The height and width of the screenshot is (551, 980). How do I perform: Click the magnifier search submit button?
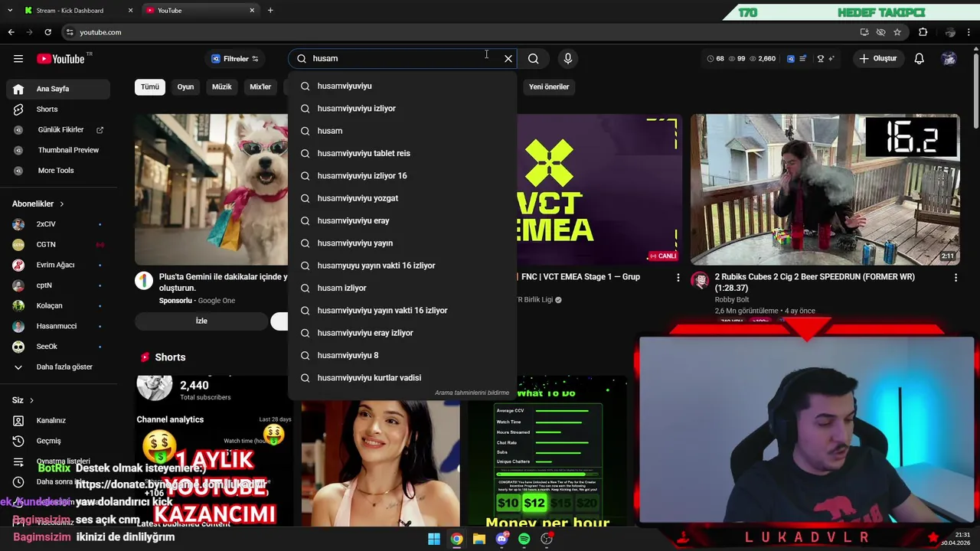point(534,58)
